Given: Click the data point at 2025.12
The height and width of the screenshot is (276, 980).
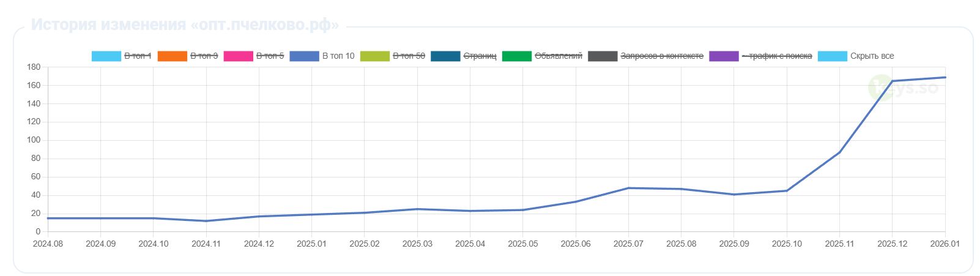Looking at the screenshot, I should click(893, 81).
